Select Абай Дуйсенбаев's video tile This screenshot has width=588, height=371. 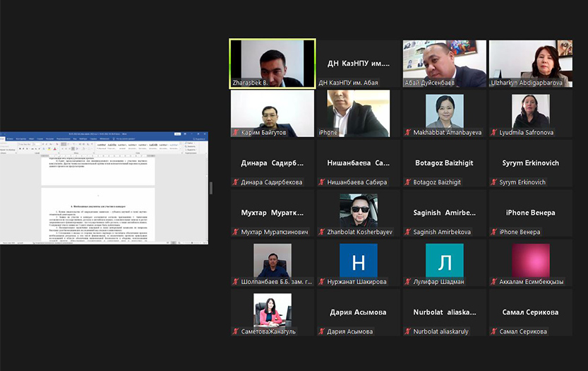click(445, 64)
